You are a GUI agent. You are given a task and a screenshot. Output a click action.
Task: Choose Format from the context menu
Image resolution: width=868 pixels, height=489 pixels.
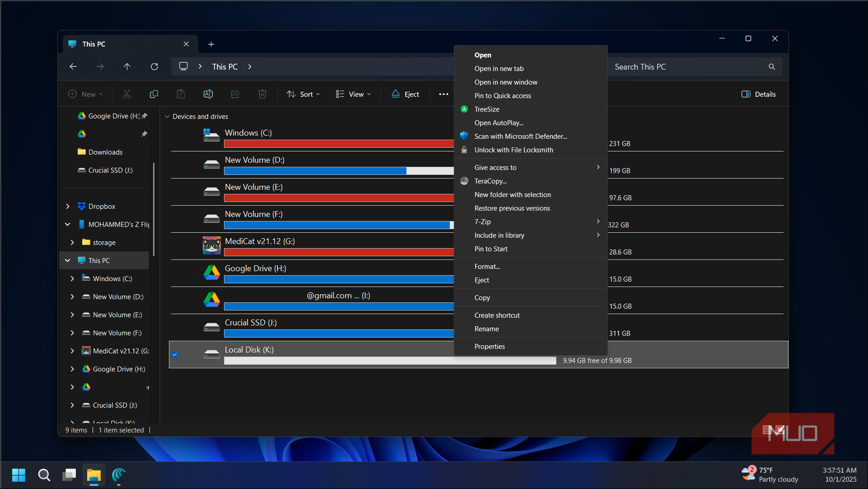tap(487, 266)
